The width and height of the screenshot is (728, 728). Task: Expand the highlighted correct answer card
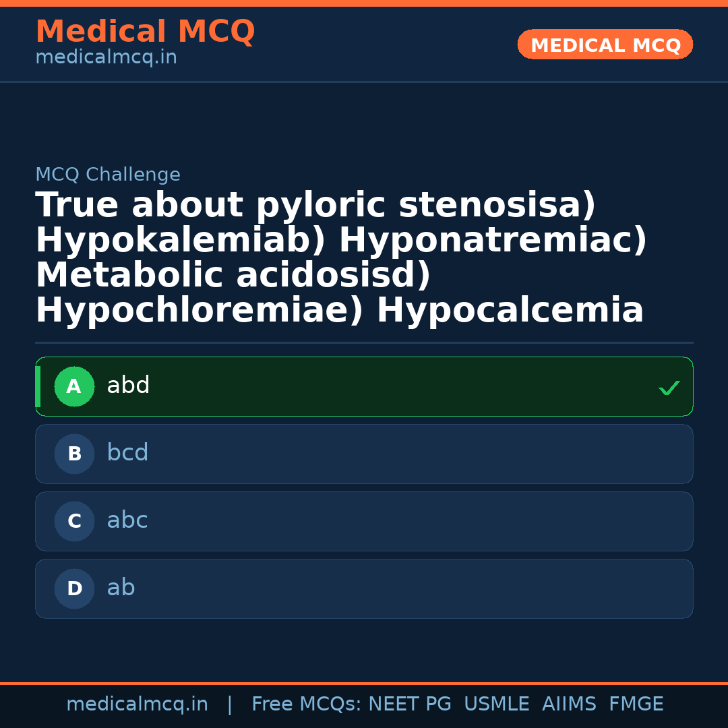tap(364, 386)
